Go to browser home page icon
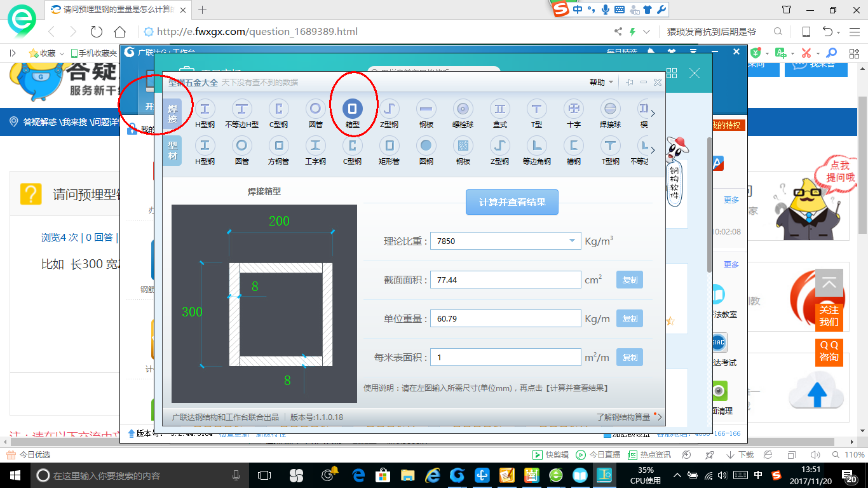 click(119, 32)
